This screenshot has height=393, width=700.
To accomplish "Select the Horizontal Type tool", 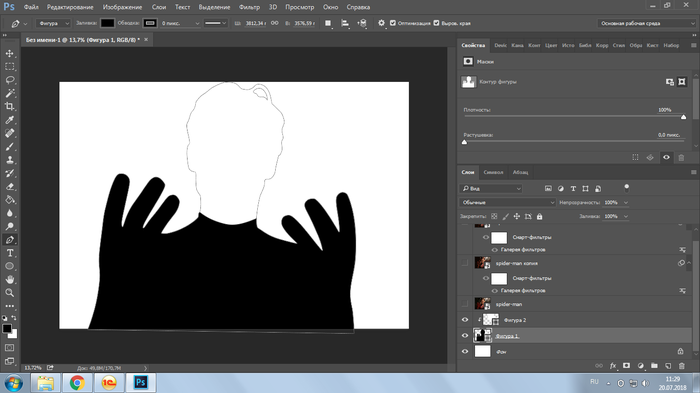I will click(9, 253).
